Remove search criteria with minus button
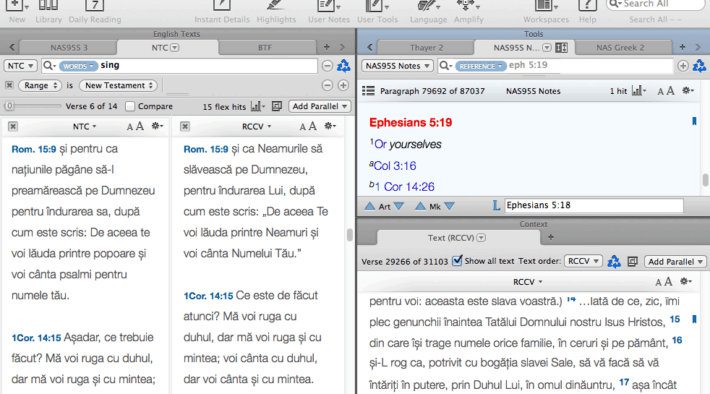Screen dimensions: 710x394 pyautogui.click(x=327, y=66)
